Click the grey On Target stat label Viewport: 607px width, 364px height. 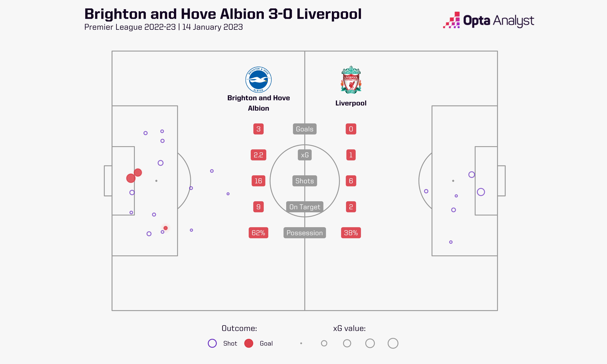305,207
